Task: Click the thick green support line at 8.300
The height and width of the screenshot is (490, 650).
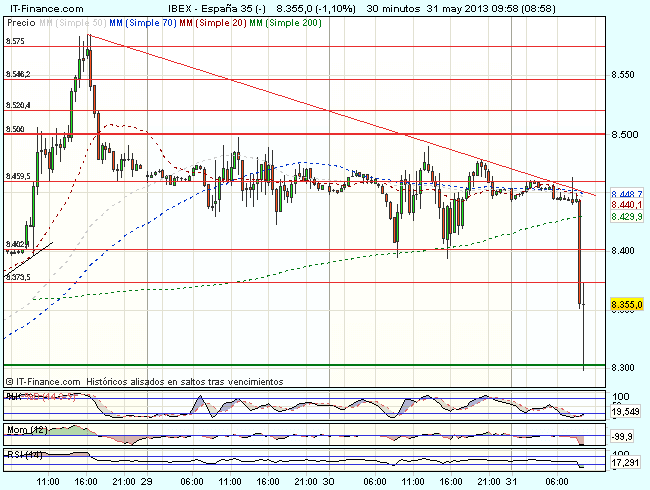Action: coord(300,366)
